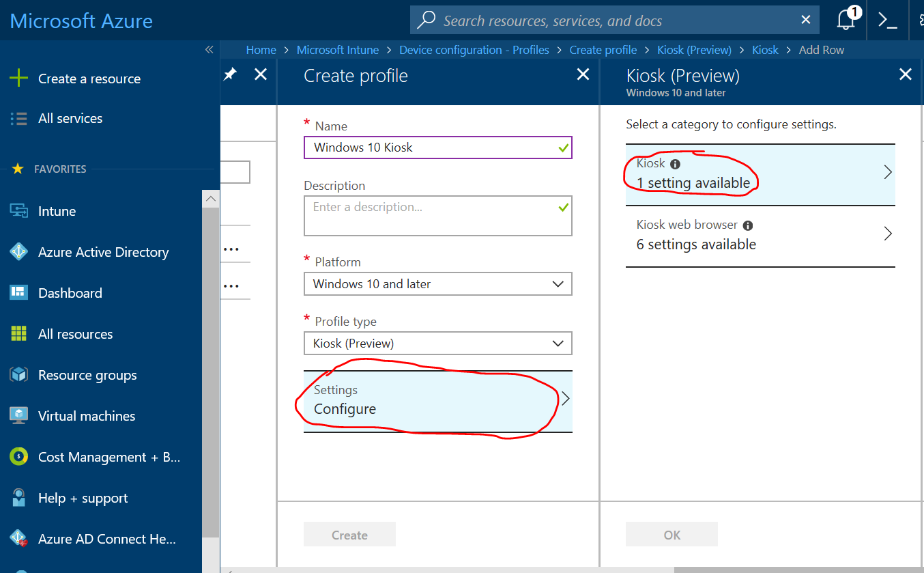Collapse the left navigation pane
The height and width of the screenshot is (573, 924).
[209, 49]
